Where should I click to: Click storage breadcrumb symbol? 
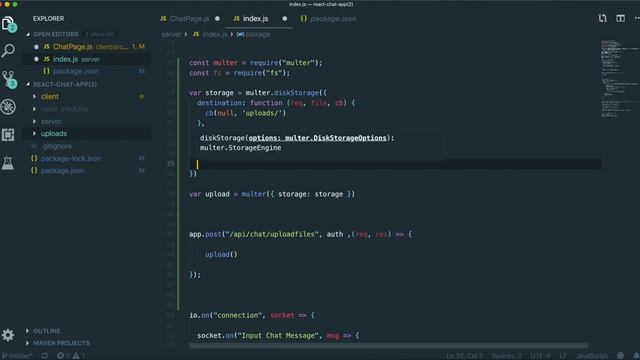pyautogui.click(x=258, y=34)
